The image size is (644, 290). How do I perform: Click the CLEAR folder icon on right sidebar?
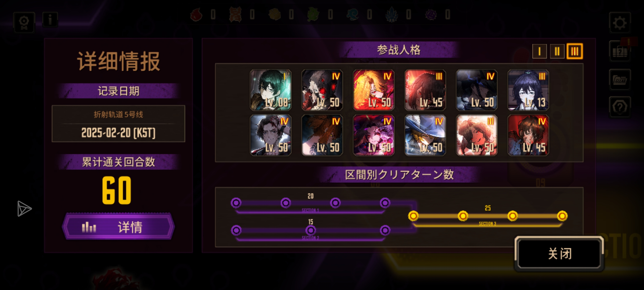620,79
